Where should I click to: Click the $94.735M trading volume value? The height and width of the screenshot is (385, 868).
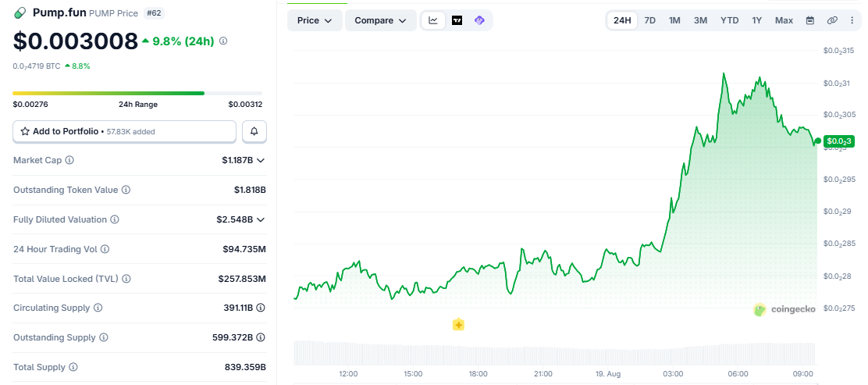244,249
